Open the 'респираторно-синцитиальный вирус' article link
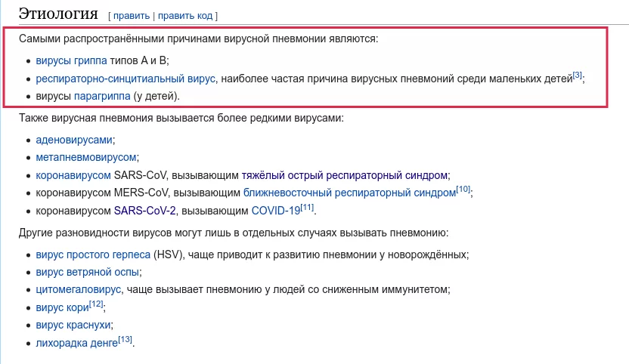Screen dimensions: 629x364 click(x=126, y=79)
